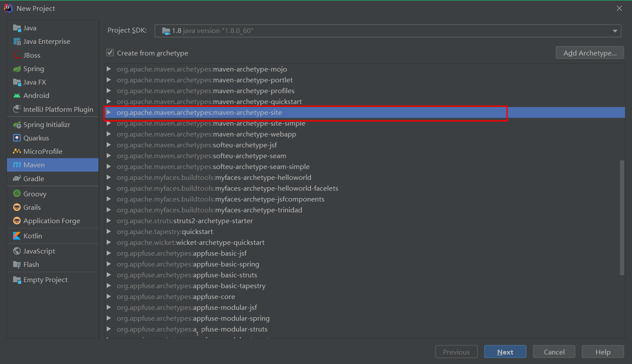Click the Flash folder icon

pos(17,264)
